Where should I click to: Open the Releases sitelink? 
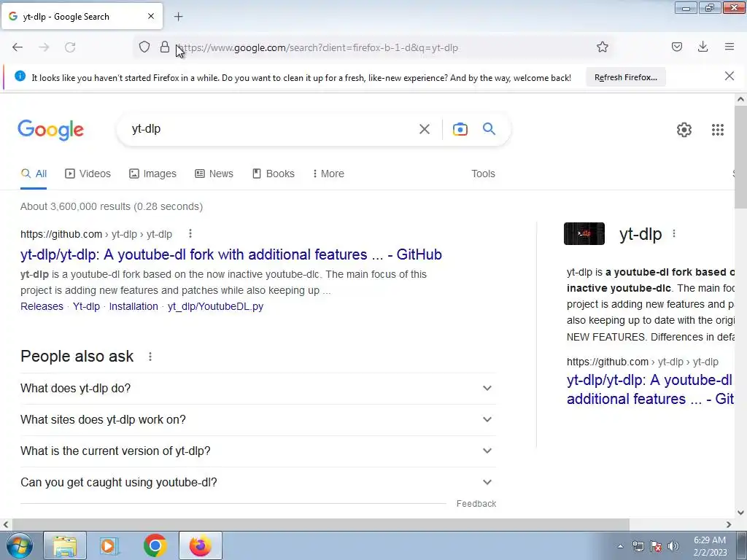pos(42,306)
